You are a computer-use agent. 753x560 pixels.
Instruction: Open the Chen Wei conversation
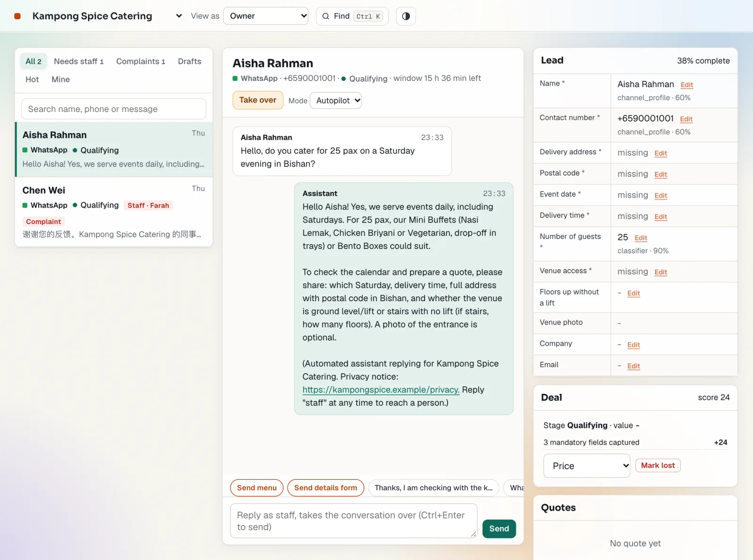coord(114,212)
